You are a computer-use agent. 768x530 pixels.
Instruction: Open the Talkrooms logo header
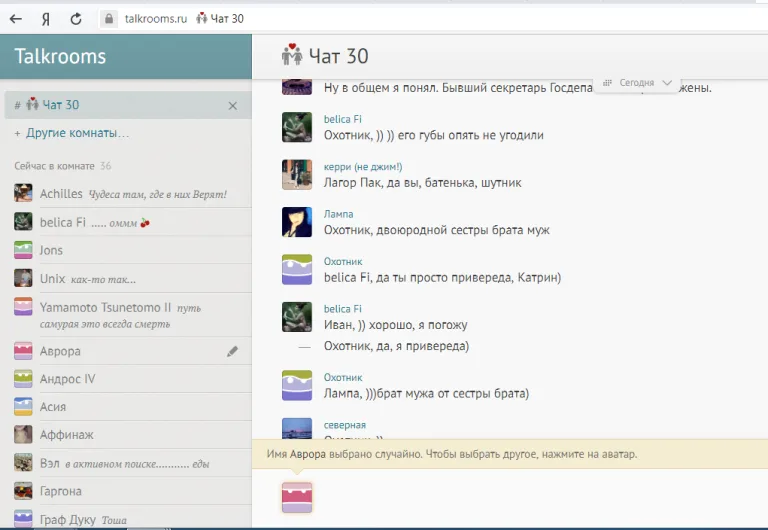(60, 56)
